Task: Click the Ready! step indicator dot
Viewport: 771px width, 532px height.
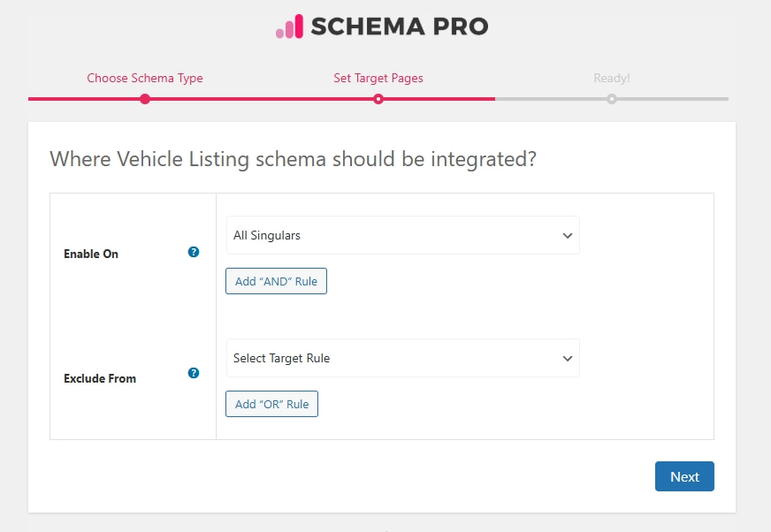Action: 612,100
